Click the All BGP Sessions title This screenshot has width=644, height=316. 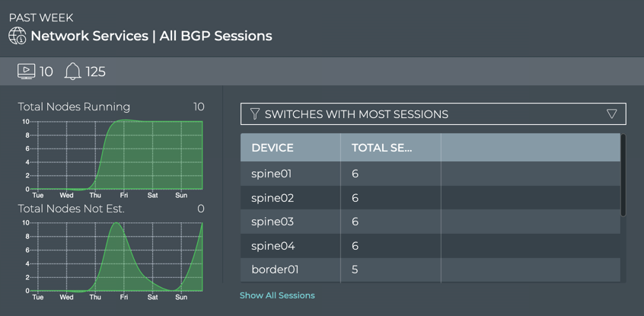pos(215,36)
